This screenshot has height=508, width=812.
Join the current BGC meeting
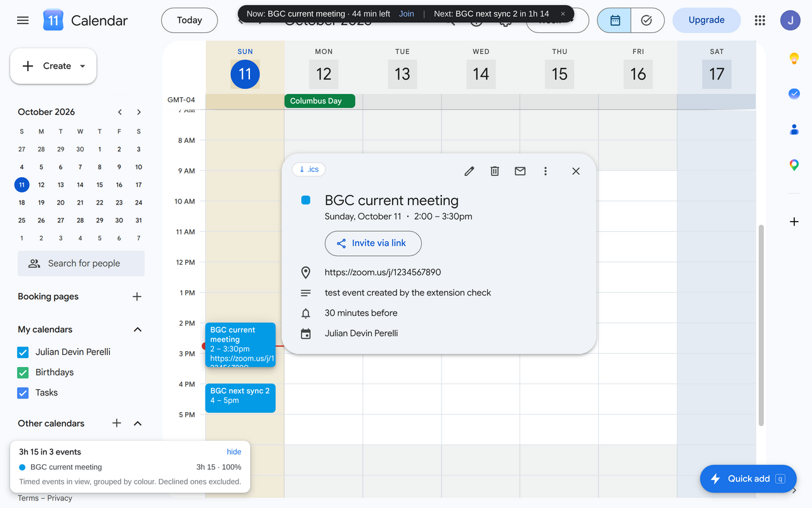[x=407, y=14]
